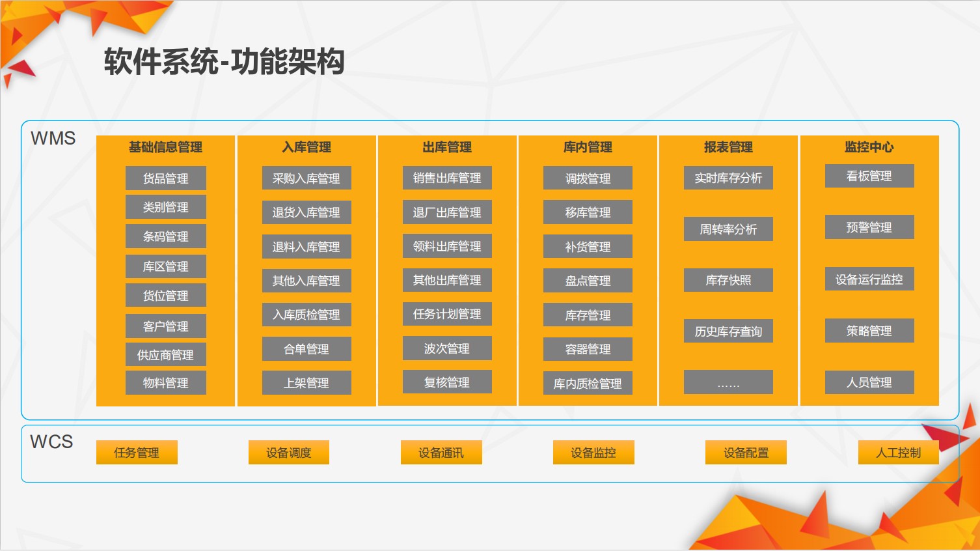The height and width of the screenshot is (551, 980).
Task: Click the 历史库存查询 box
Action: [x=728, y=332]
